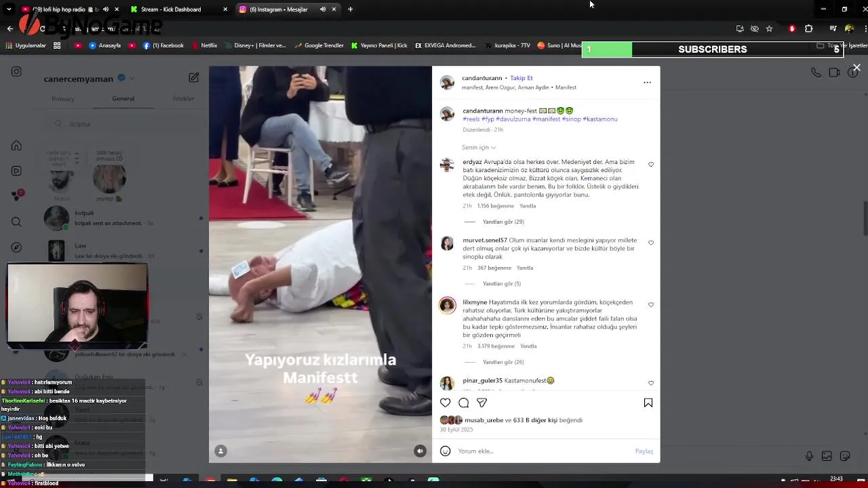
Task: Open the #davulzurna hashtag link
Action: coord(513,119)
